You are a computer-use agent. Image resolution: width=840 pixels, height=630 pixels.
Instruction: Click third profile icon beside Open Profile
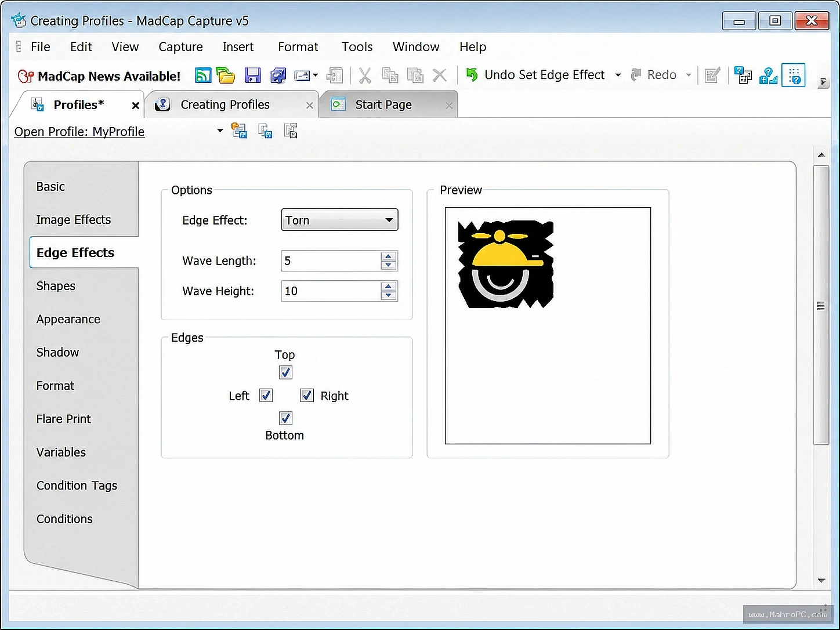click(291, 131)
